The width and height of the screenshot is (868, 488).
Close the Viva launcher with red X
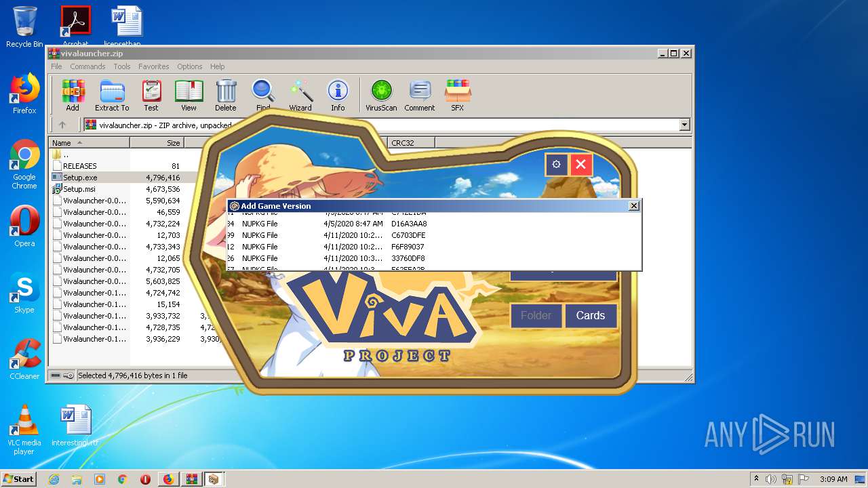pos(580,164)
